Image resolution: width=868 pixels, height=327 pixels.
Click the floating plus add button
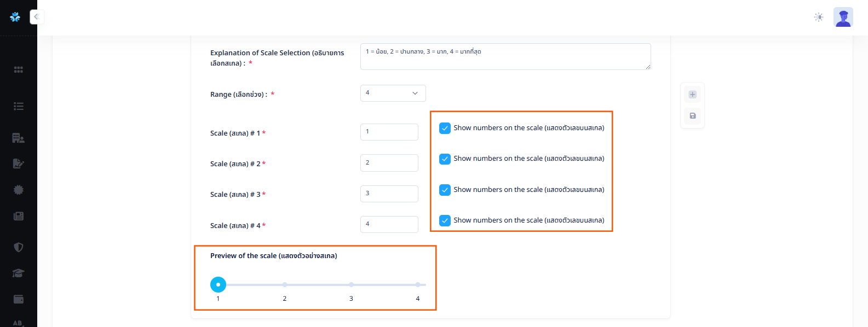[692, 95]
